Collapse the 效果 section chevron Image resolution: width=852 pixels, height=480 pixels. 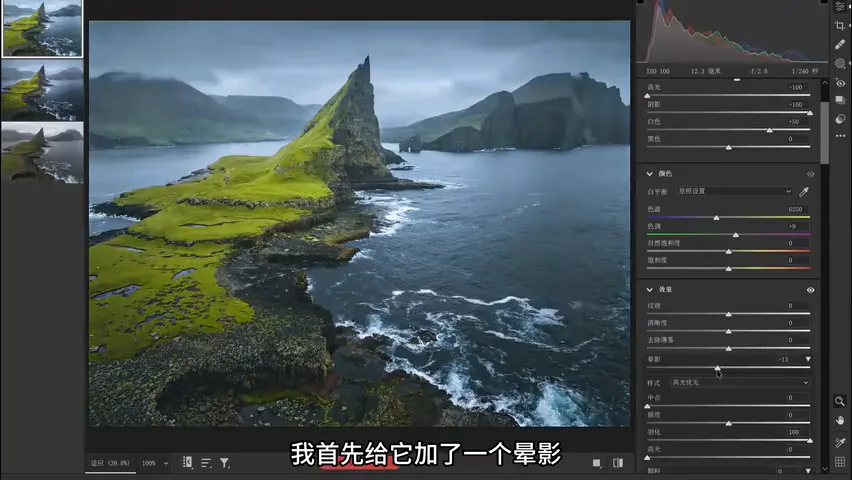click(x=649, y=290)
